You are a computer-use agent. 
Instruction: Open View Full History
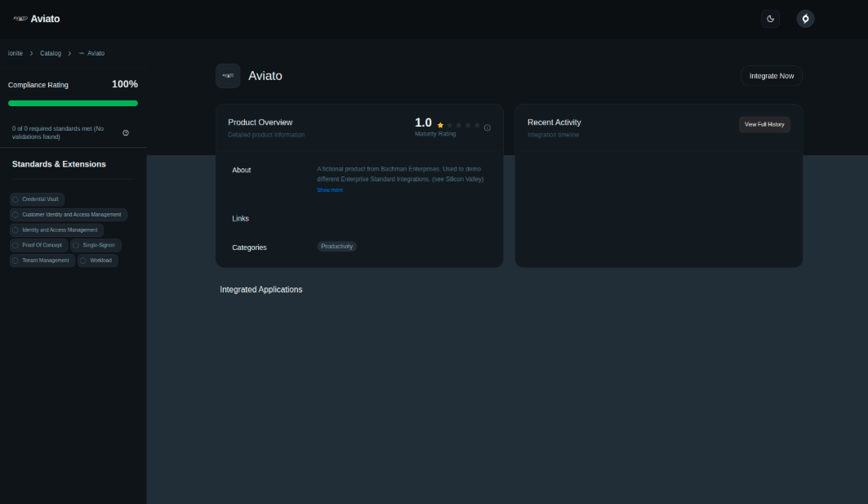(764, 124)
